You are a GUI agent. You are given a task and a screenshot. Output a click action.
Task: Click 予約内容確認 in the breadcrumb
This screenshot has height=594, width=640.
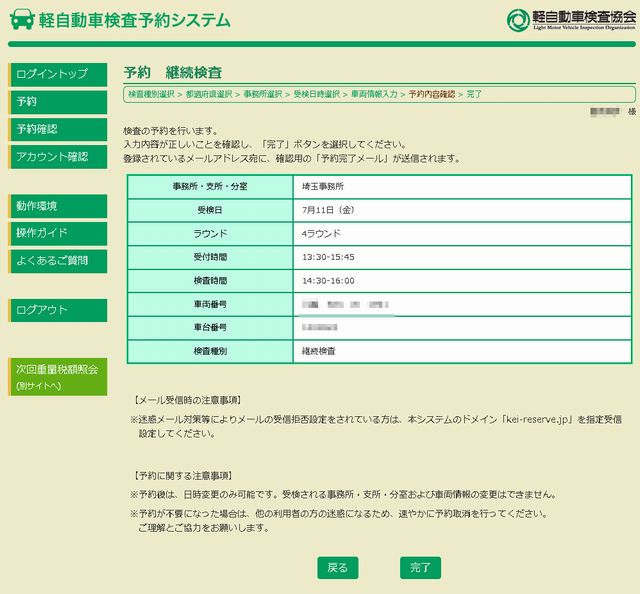pyautogui.click(x=431, y=94)
